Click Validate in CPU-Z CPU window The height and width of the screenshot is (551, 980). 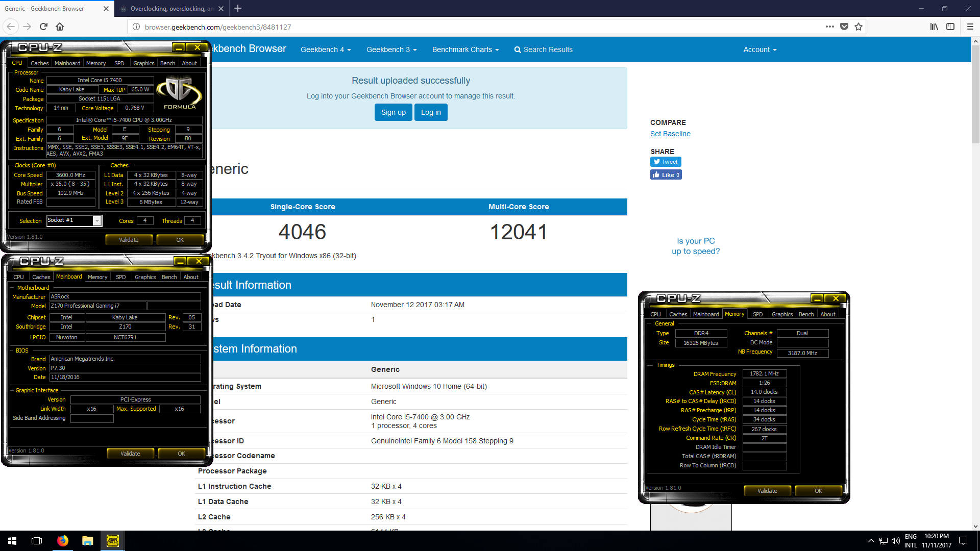129,240
